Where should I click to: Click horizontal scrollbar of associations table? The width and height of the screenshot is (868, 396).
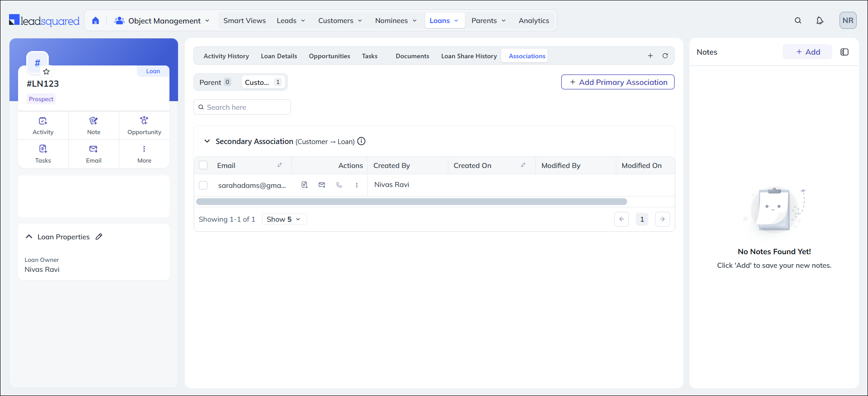tap(412, 201)
